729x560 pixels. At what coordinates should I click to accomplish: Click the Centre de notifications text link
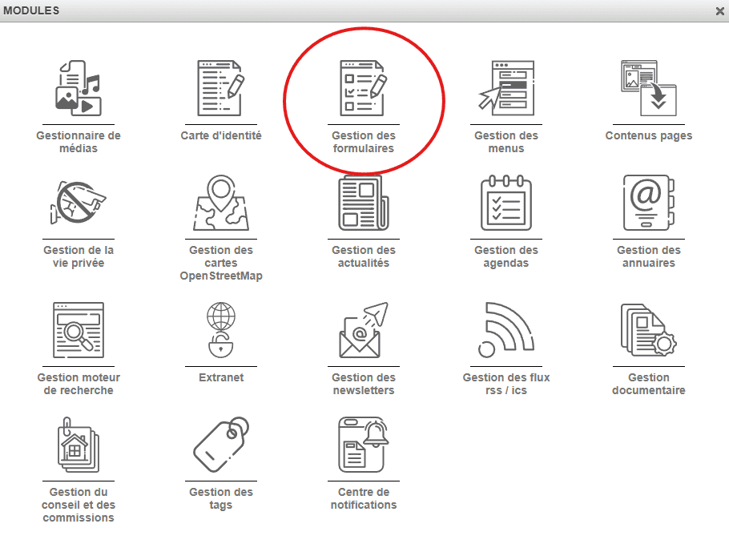[364, 498]
